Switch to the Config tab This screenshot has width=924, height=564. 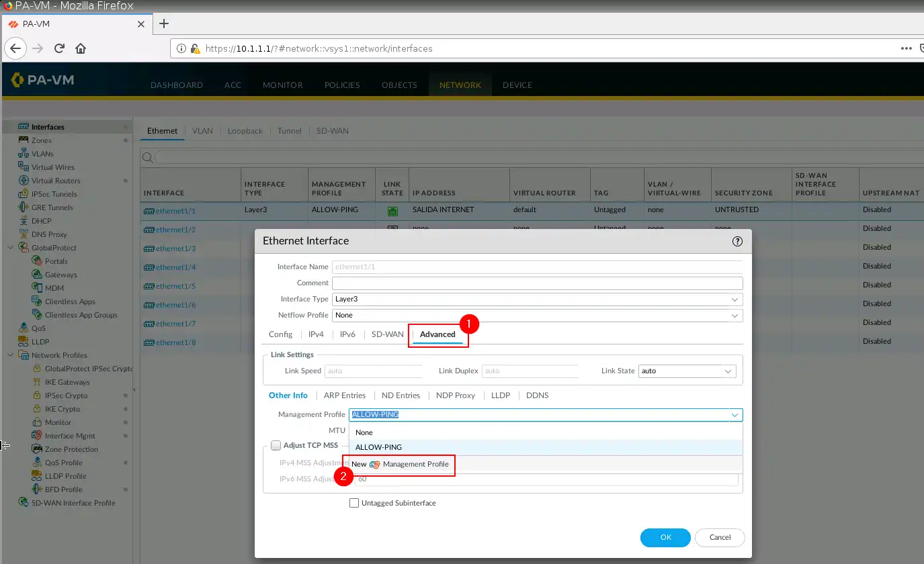[280, 334]
